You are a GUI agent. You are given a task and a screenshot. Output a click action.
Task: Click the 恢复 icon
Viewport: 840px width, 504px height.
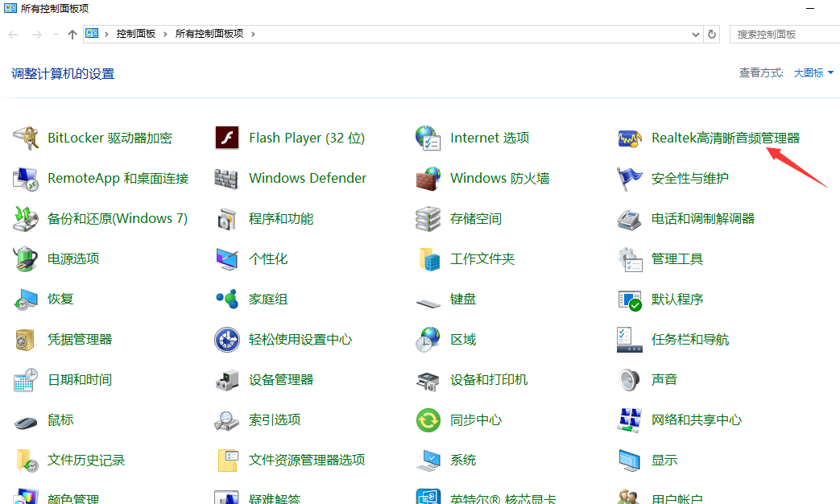click(x=25, y=299)
